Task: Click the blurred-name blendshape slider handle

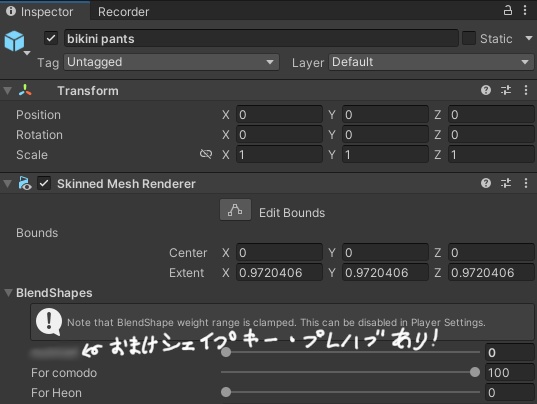Action: [226, 352]
